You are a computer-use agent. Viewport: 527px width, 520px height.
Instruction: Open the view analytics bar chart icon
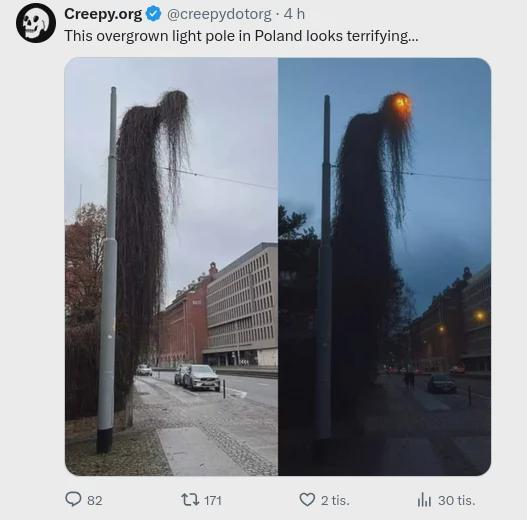(x=424, y=499)
